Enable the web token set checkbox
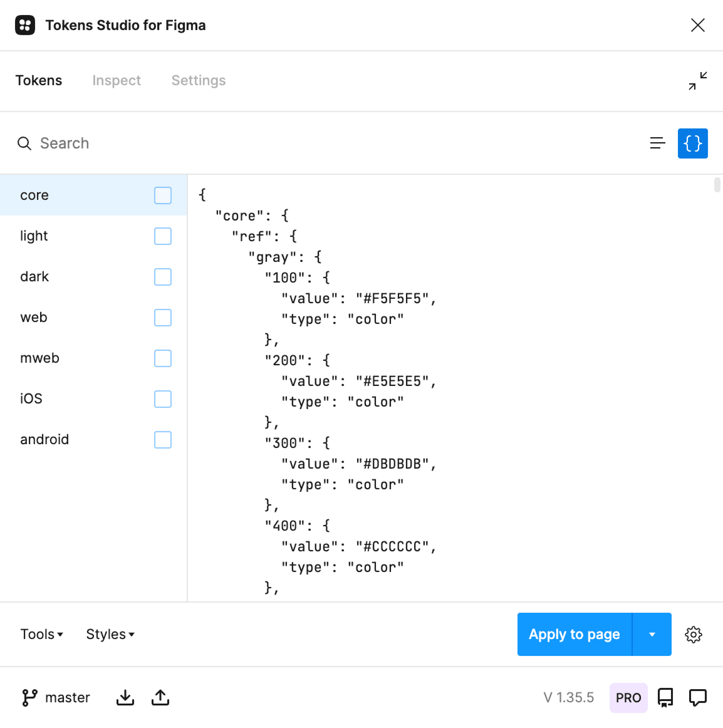The height and width of the screenshot is (728, 723). point(163,317)
